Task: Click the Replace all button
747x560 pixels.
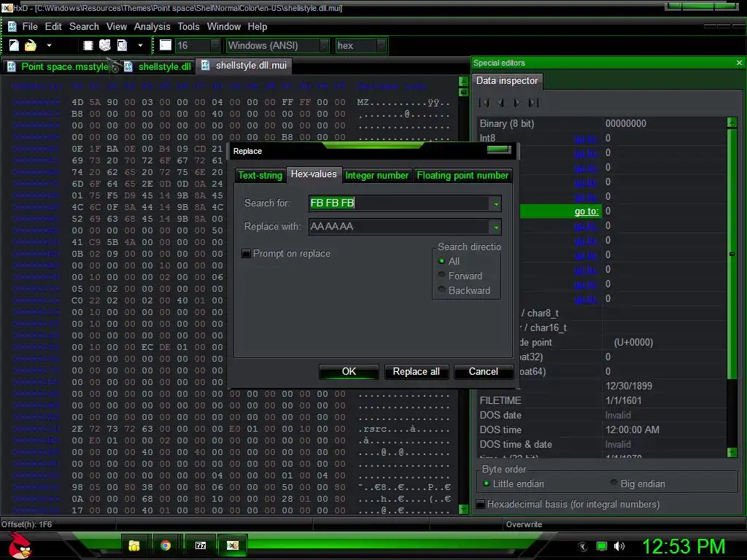Action: (x=416, y=371)
